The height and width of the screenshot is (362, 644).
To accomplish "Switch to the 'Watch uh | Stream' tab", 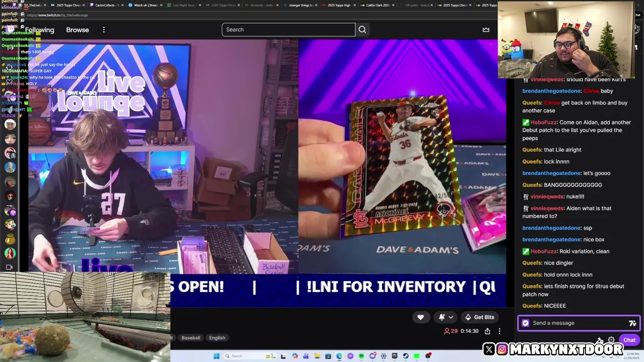I will (x=144, y=5).
